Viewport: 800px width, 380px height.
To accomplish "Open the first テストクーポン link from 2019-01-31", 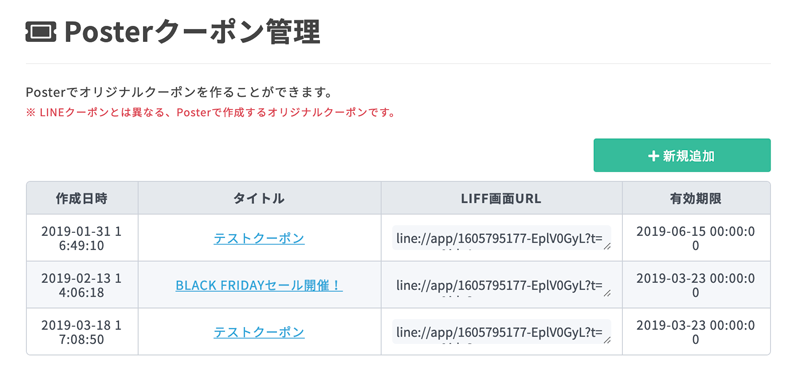I will tap(259, 238).
